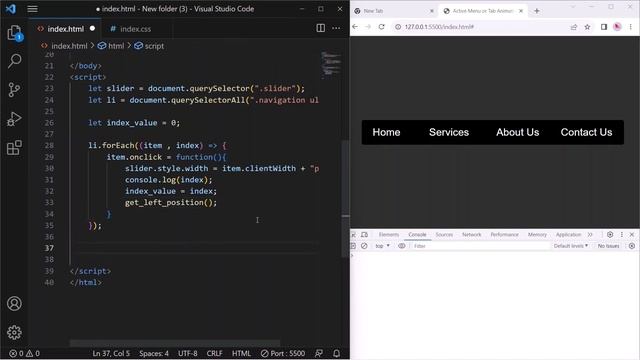The height and width of the screenshot is (360, 640).
Task: Click the editor horizontal scrollbar
Action: (175, 343)
